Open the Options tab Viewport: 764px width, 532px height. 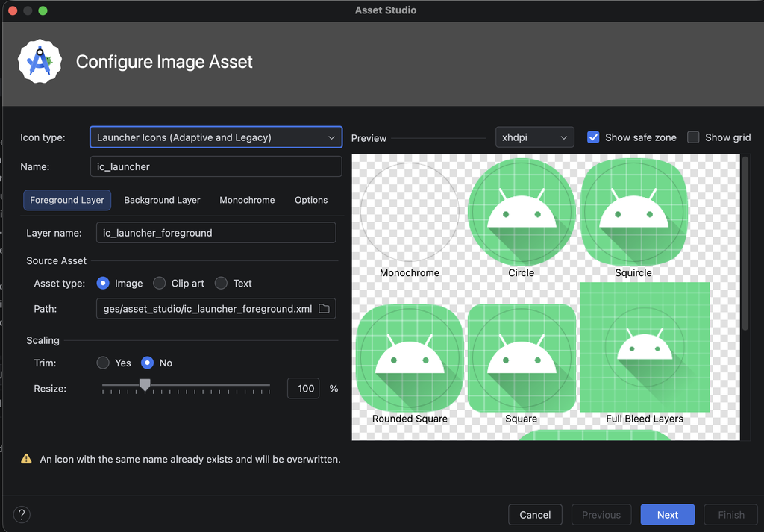[x=311, y=200]
